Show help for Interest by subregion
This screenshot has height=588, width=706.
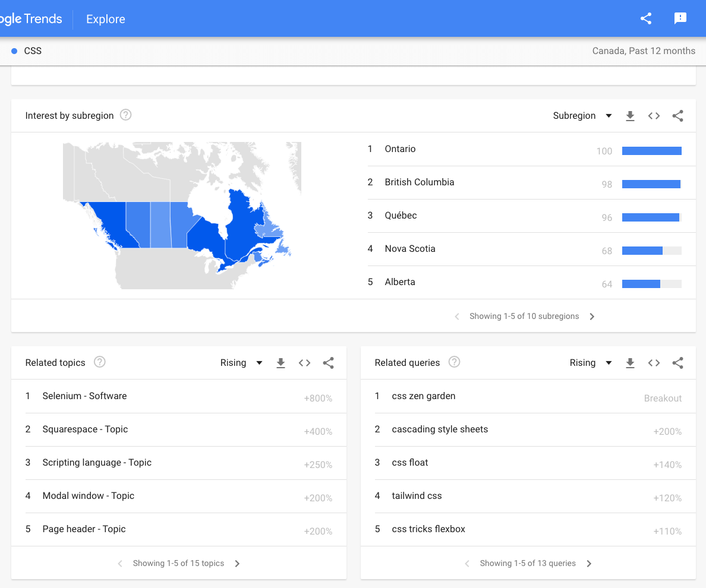pos(125,115)
